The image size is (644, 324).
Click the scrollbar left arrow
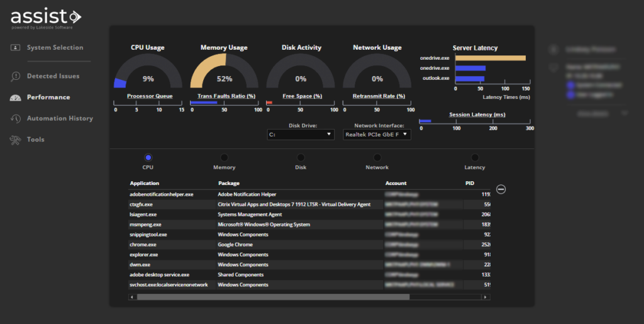[132, 297]
